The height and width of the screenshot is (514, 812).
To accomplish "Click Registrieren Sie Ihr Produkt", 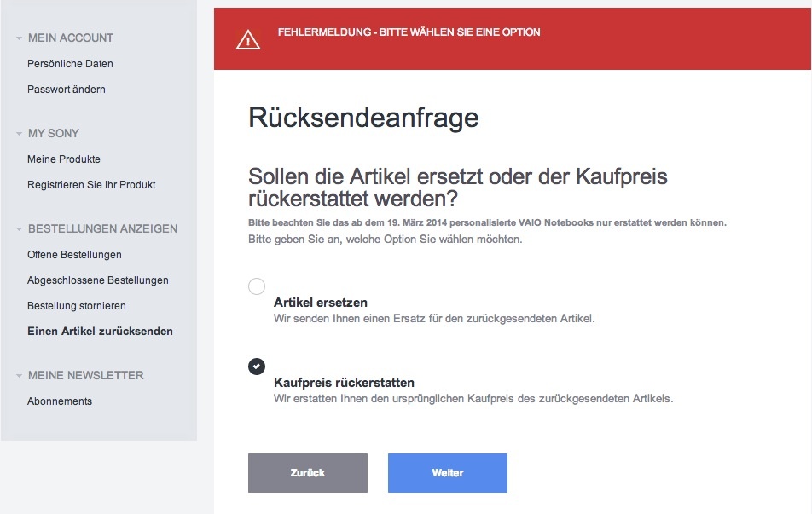I will tap(91, 185).
